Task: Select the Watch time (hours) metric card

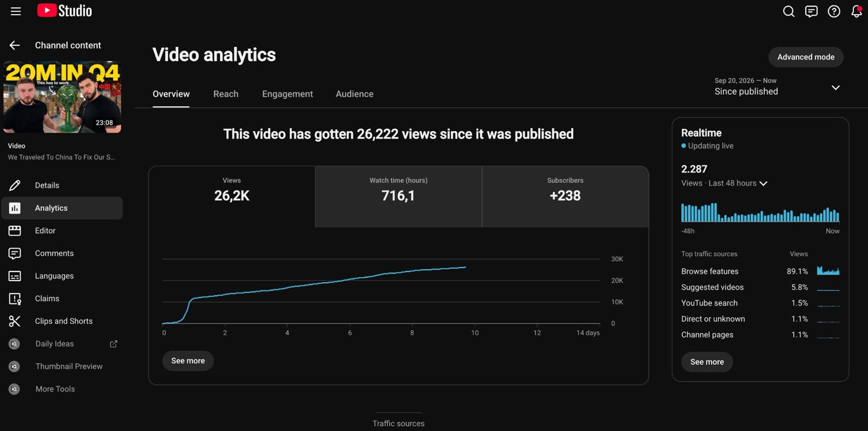Action: [399, 197]
